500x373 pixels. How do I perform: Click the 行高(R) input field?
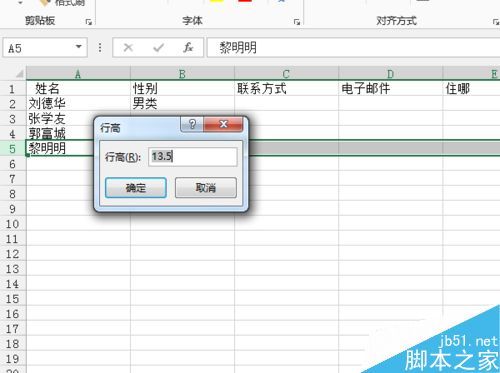[193, 157]
